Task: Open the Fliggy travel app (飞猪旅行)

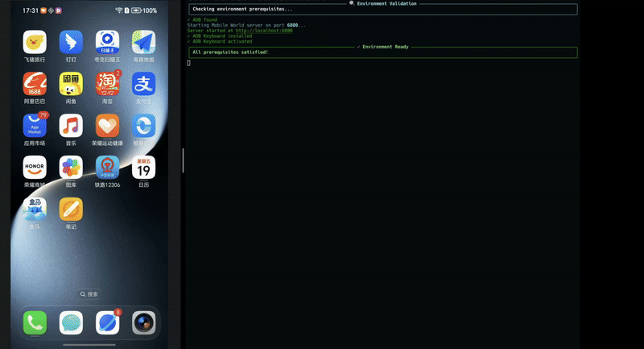Action: point(35,42)
